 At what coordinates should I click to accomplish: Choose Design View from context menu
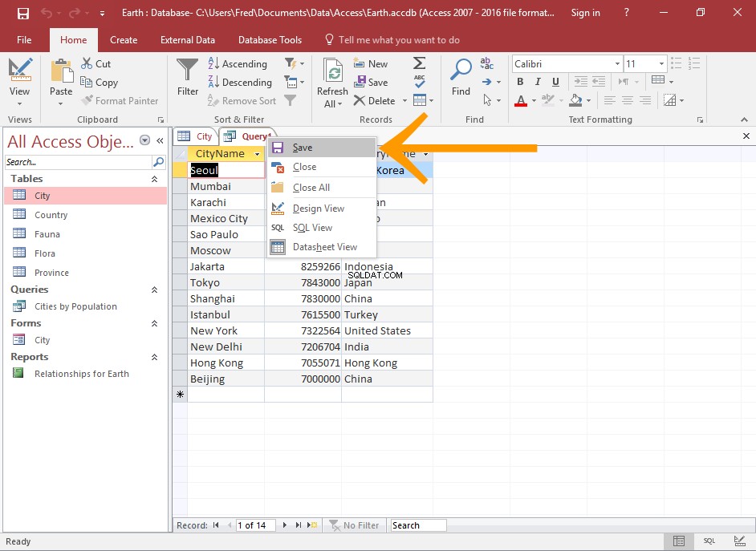322,208
